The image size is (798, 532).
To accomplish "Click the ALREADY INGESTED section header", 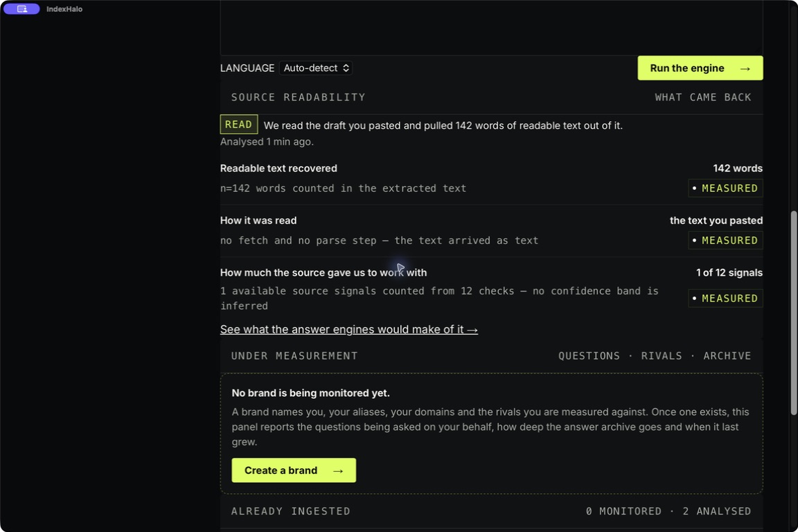I will coord(291,511).
